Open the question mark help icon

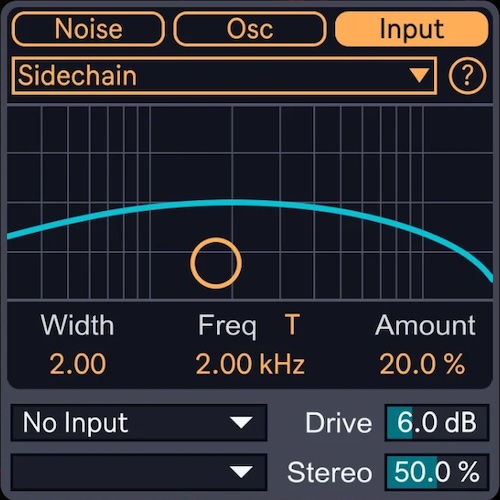(x=467, y=76)
